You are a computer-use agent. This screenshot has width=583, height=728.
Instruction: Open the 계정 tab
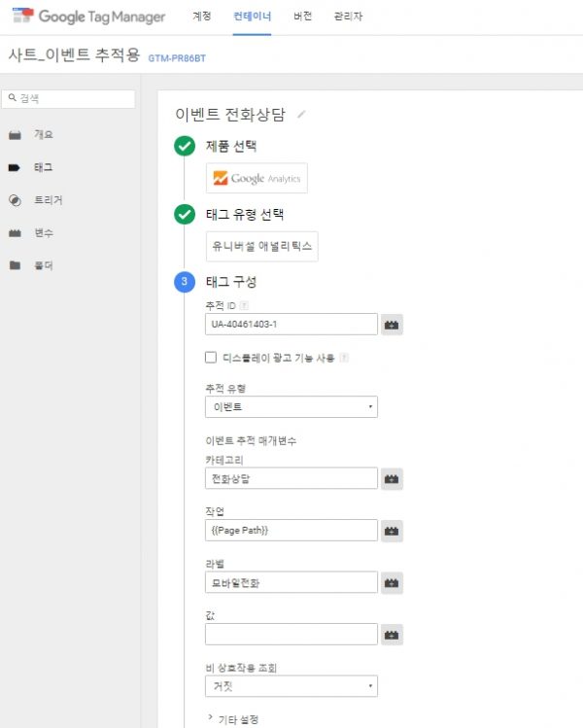[202, 17]
